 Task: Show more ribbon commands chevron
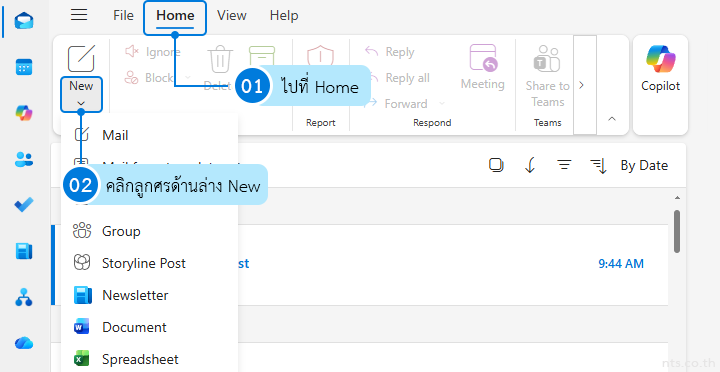pos(581,85)
